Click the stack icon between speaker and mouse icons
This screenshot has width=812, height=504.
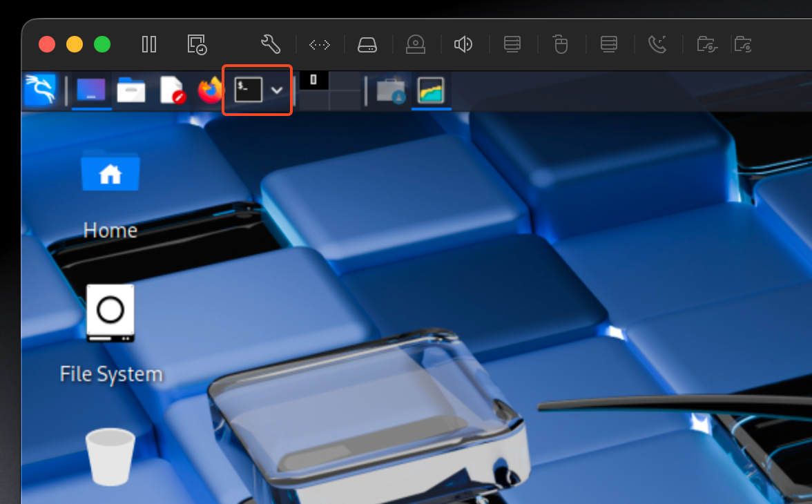[x=512, y=45]
